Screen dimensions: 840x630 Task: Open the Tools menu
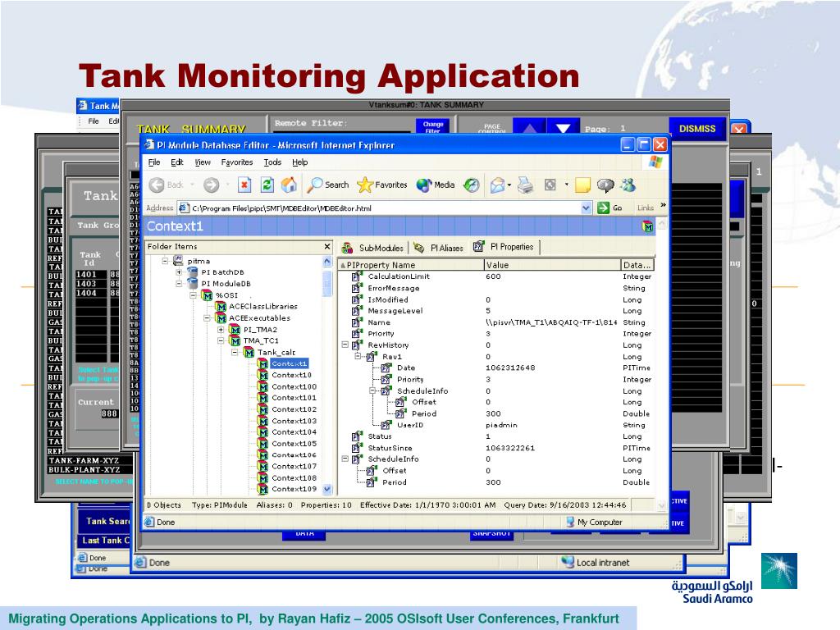pos(272,162)
